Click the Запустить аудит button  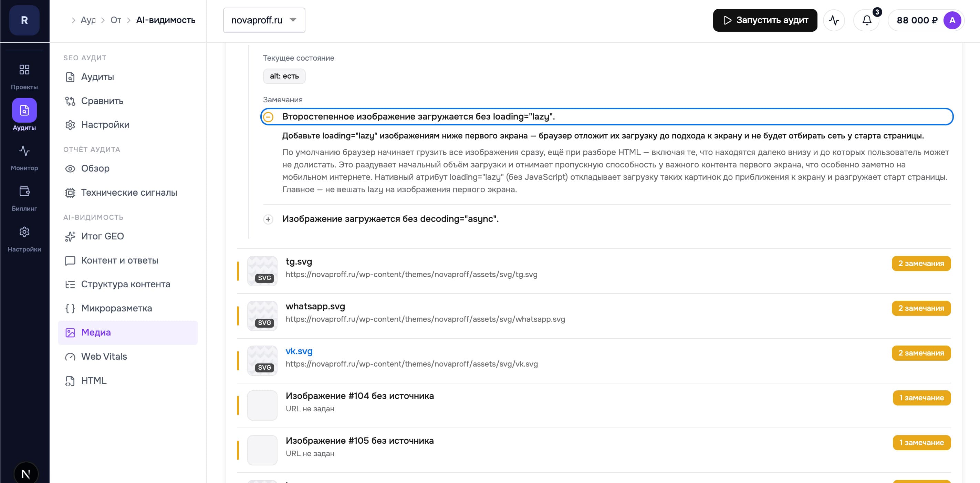pos(765,20)
